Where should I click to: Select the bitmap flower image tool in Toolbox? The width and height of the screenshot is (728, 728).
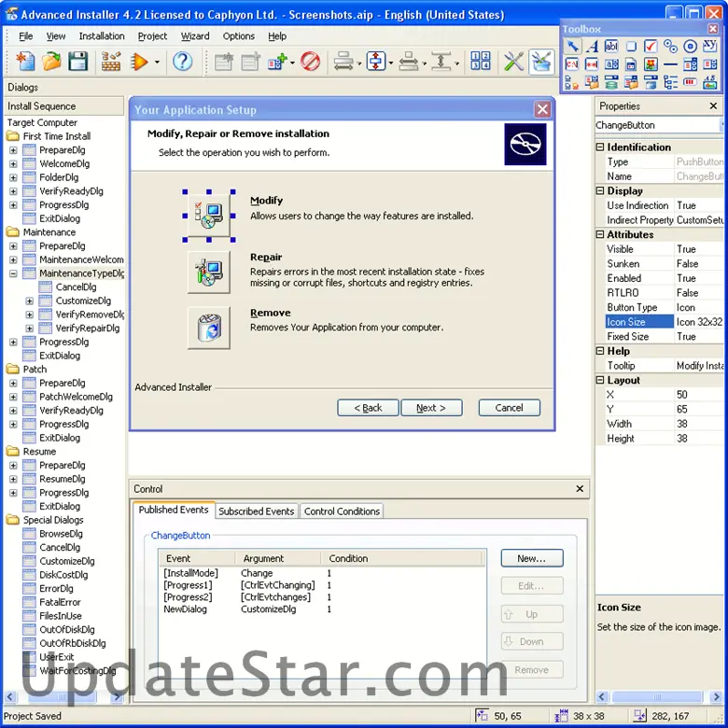pos(651,64)
